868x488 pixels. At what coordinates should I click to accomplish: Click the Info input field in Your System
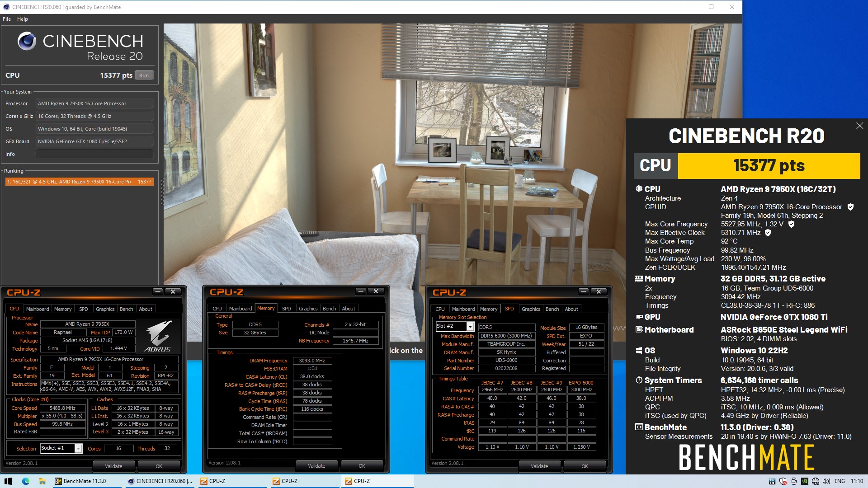pyautogui.click(x=94, y=154)
